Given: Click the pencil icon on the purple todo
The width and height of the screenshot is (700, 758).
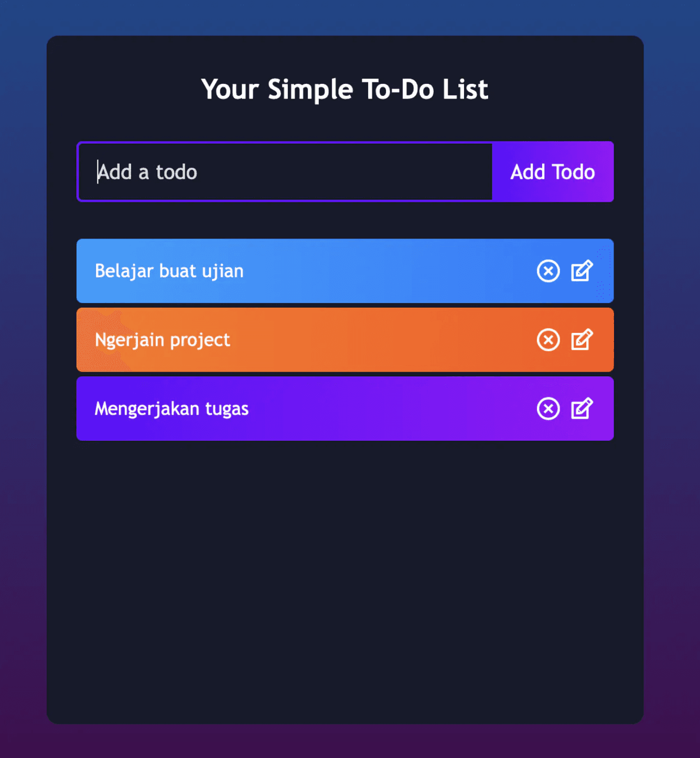Looking at the screenshot, I should 581,409.
